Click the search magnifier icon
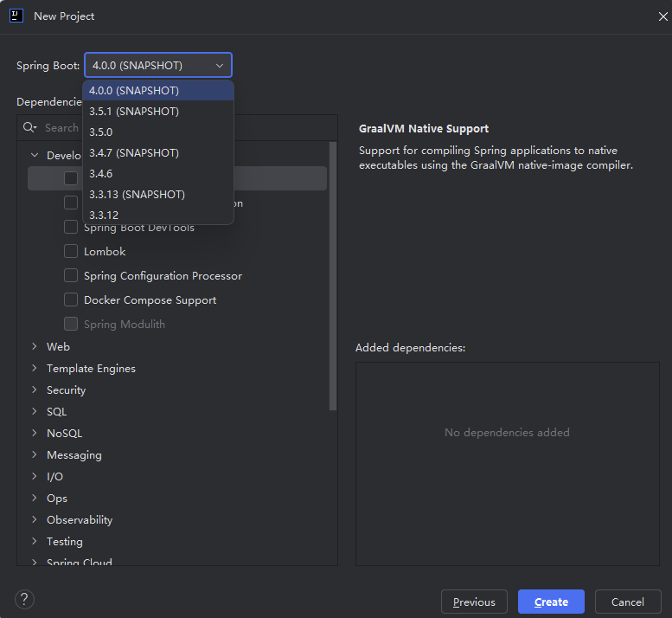The image size is (672, 618). point(29,127)
